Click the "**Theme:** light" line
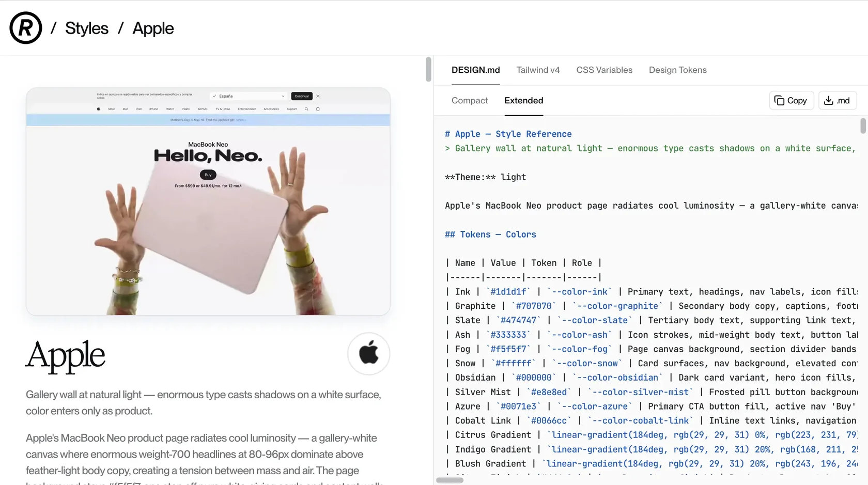Viewport: 868px width, 485px height. pos(486,177)
